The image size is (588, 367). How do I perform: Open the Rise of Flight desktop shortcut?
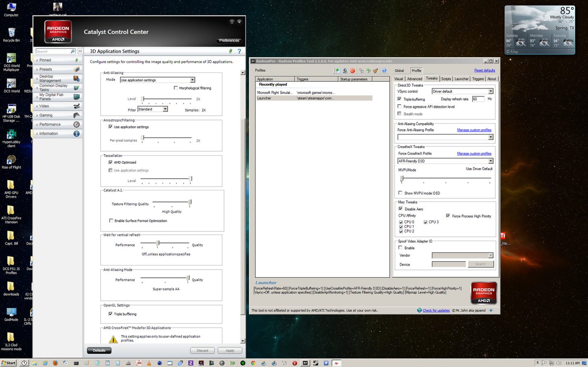[11, 162]
